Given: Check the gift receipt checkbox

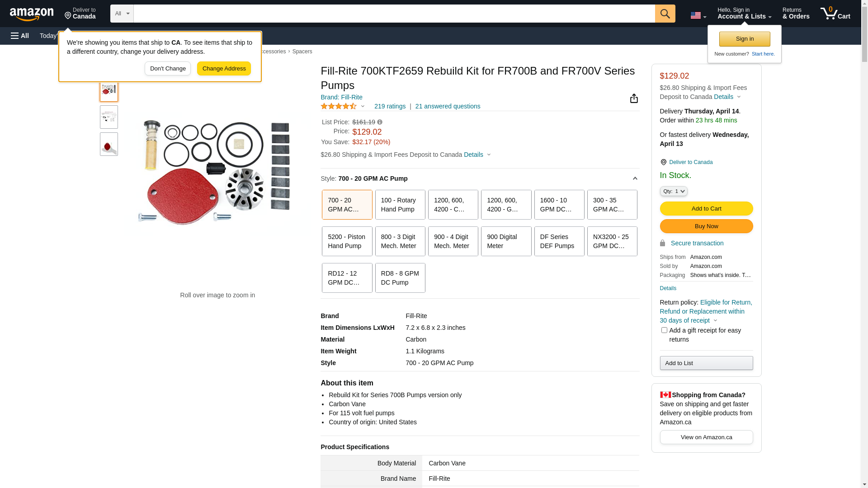Looking at the screenshot, I should pos(664,330).
